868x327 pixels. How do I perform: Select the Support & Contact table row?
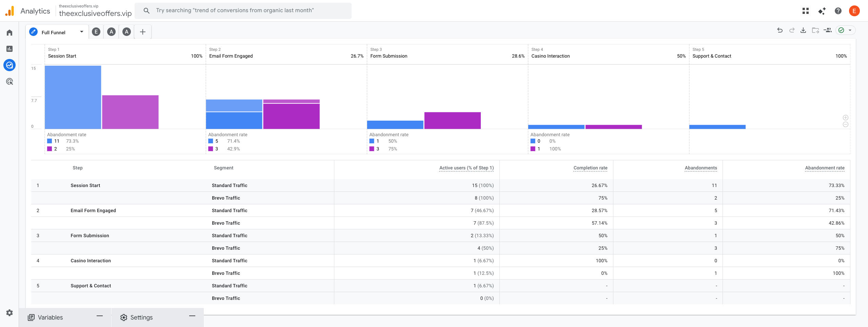pyautogui.click(x=440, y=286)
